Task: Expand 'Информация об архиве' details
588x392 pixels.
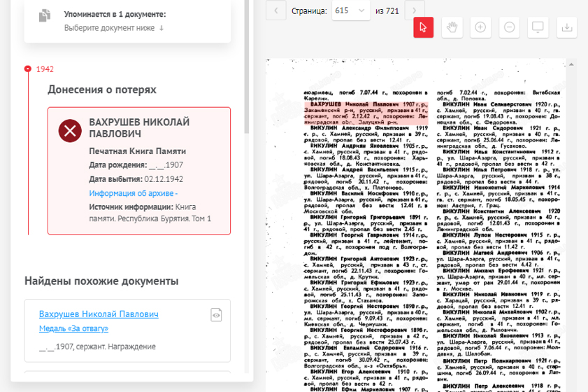Action: point(134,193)
